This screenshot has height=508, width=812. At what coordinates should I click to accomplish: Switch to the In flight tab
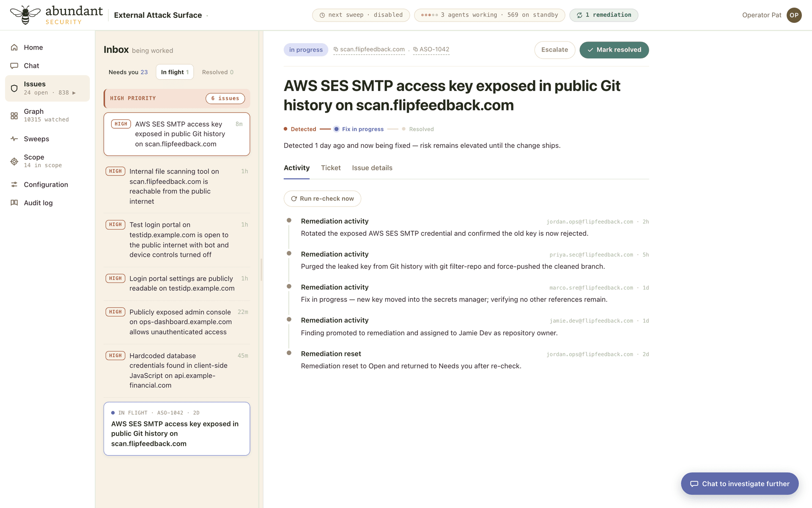tap(175, 72)
